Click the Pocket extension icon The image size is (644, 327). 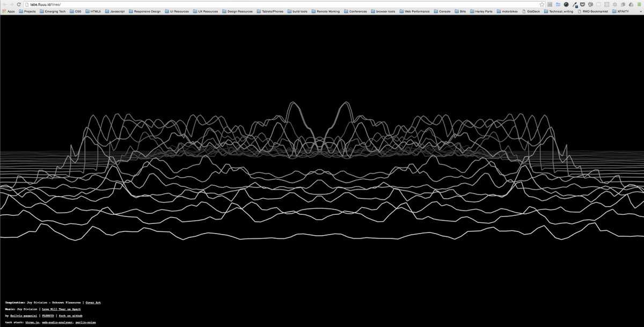coord(582,4)
